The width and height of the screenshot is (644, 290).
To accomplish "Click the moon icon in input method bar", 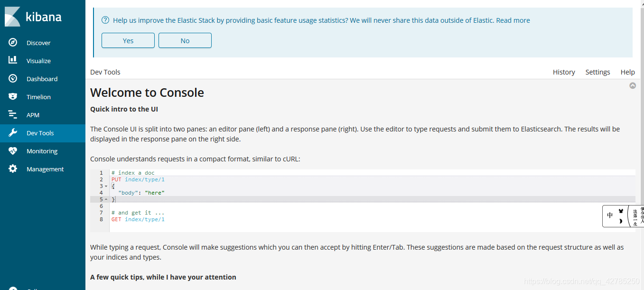I will 620,221.
